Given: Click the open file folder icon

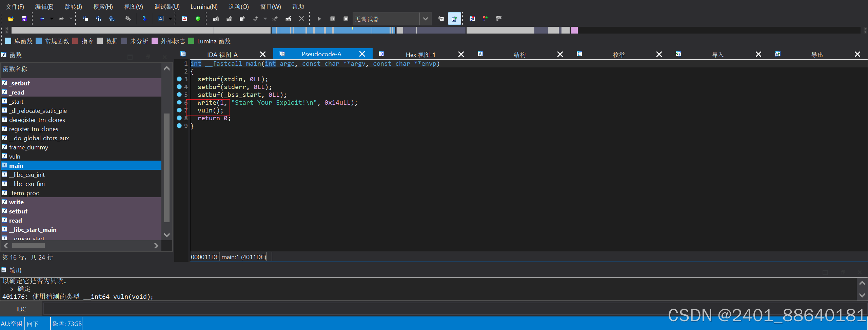Looking at the screenshot, I should coord(11,19).
